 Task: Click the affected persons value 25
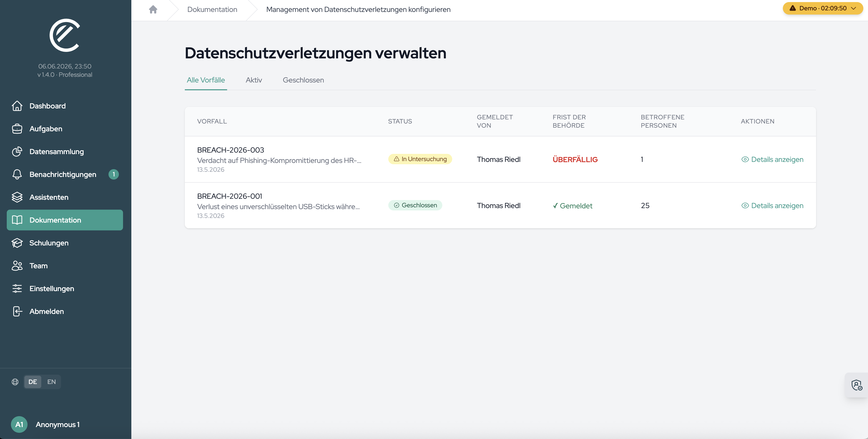pyautogui.click(x=645, y=205)
